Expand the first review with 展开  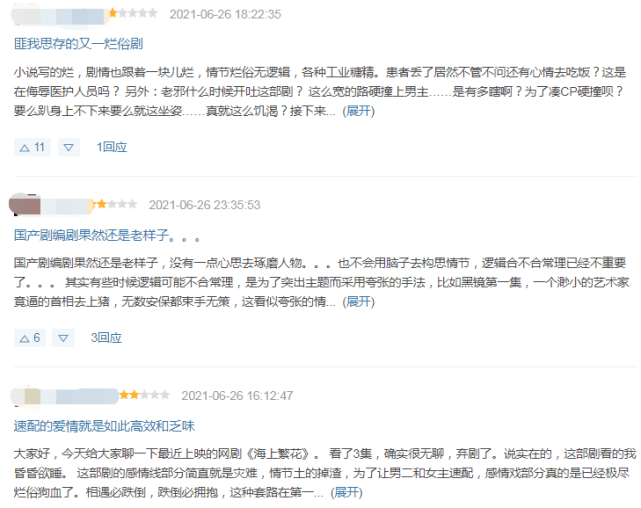click(x=359, y=111)
